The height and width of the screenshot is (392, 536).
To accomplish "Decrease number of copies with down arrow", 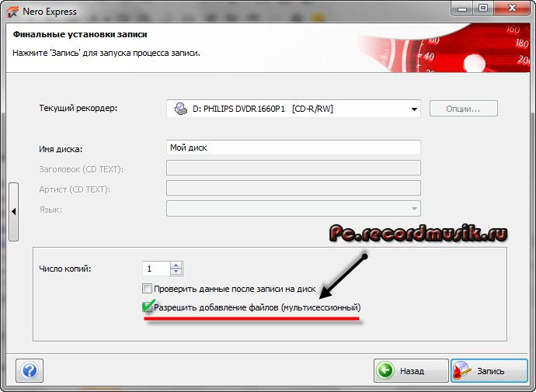I will tap(176, 272).
